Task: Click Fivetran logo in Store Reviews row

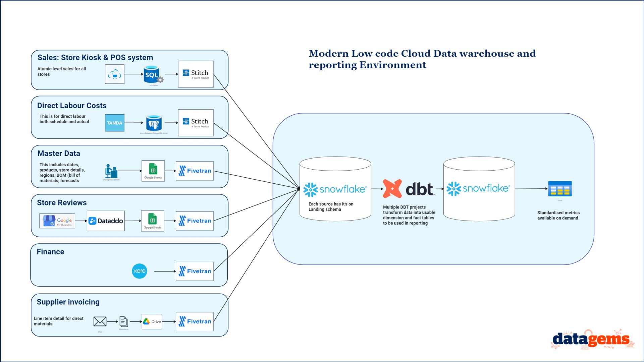Action: (195, 221)
